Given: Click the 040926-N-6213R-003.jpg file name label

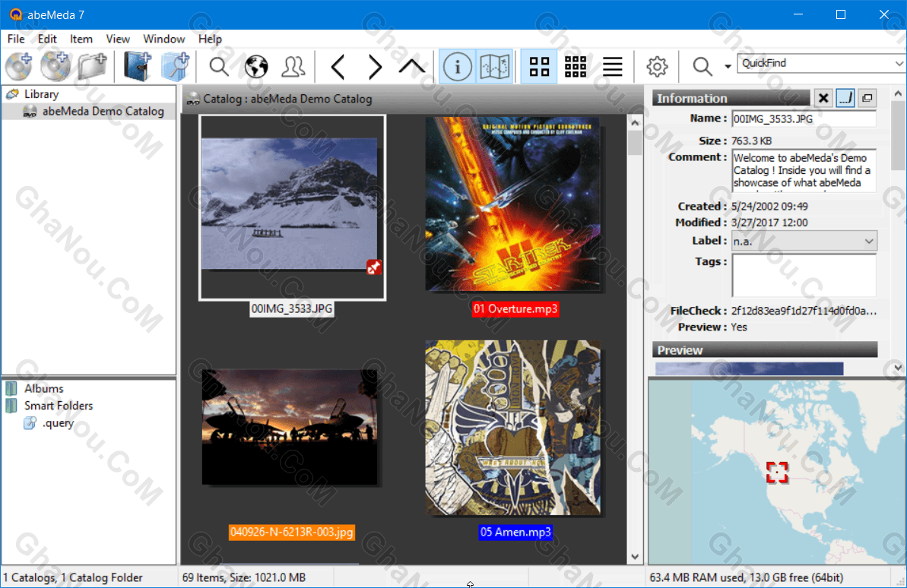Looking at the screenshot, I should (291, 532).
